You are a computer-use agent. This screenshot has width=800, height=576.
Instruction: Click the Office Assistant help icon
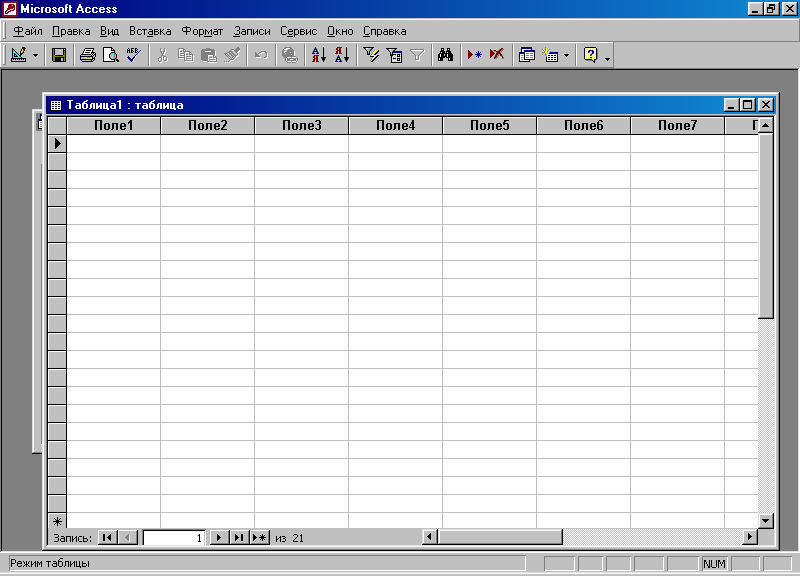(591, 55)
